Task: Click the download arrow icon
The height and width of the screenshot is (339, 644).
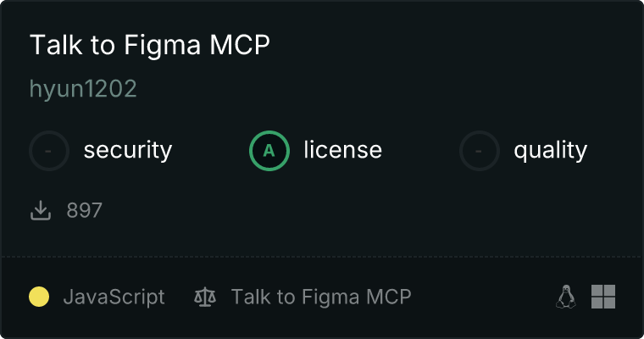Action: click(x=41, y=210)
